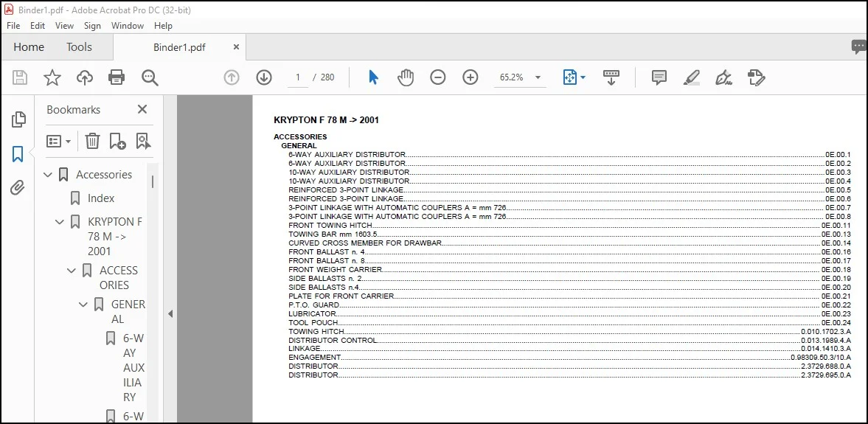Go to previous page with the up arrow

pos(232,77)
